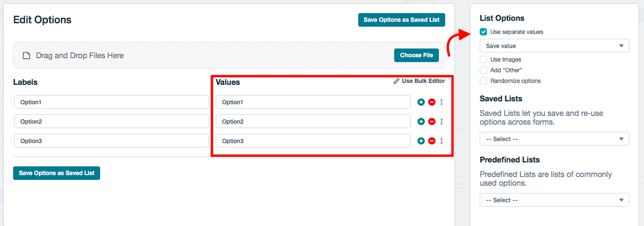Add a row after Option2 with plus icon
The width and height of the screenshot is (644, 226).
[x=421, y=122]
